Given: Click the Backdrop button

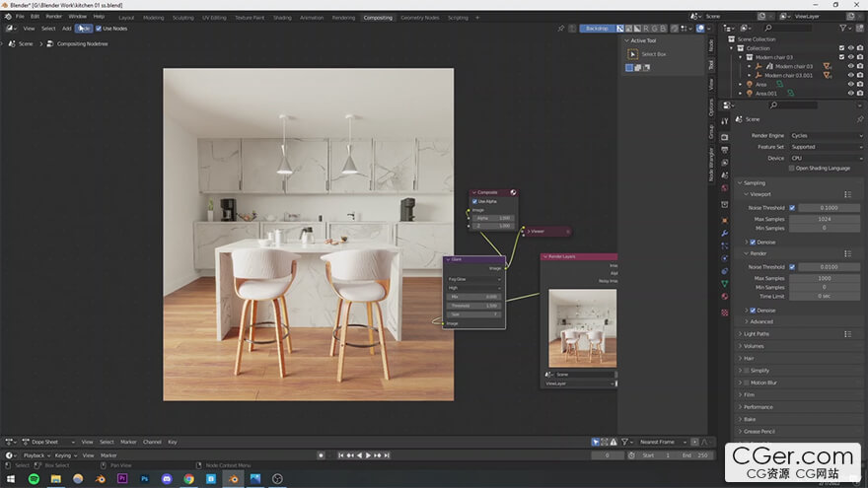Looking at the screenshot, I should [597, 29].
